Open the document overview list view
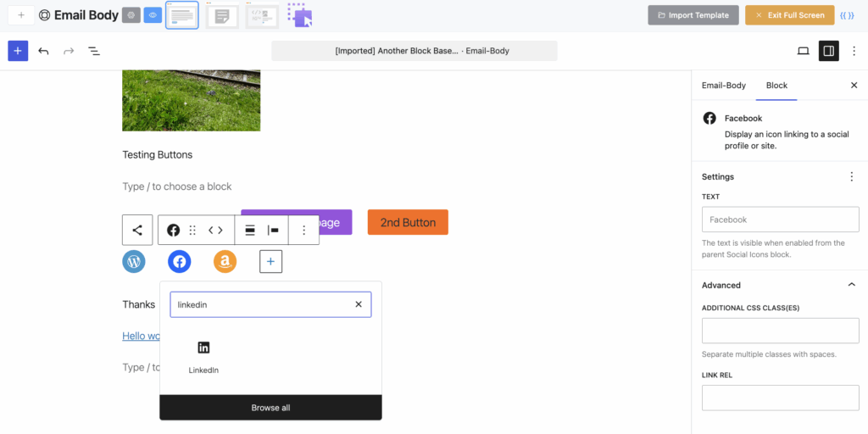The image size is (868, 434). 94,51
